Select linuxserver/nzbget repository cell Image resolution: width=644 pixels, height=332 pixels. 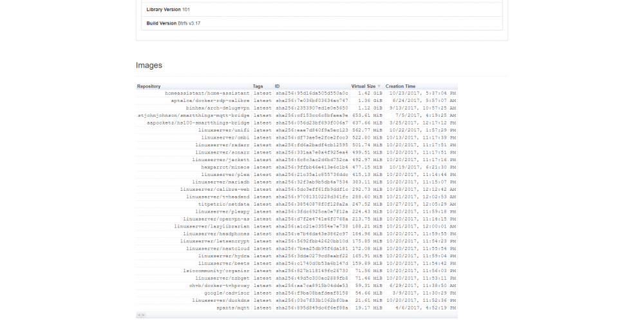pyautogui.click(x=222, y=278)
